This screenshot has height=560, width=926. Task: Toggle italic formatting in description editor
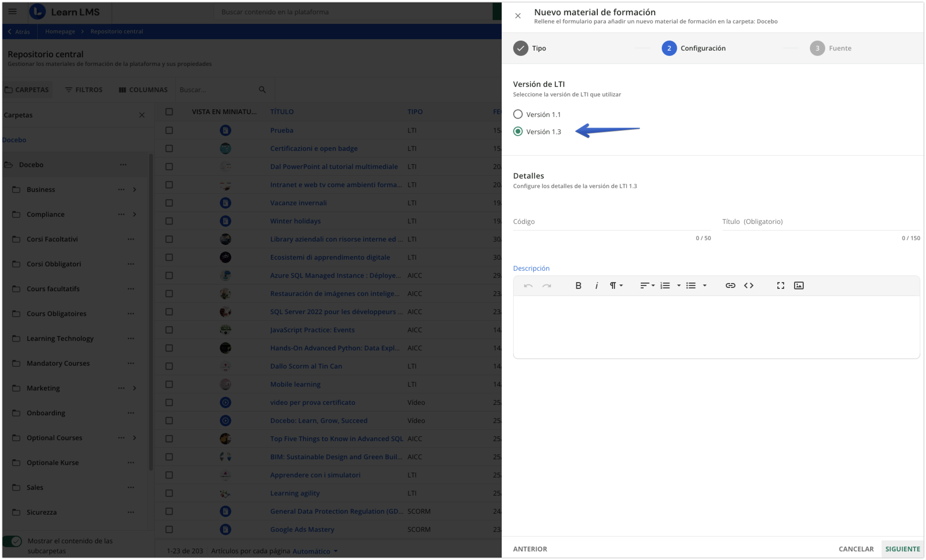click(596, 285)
